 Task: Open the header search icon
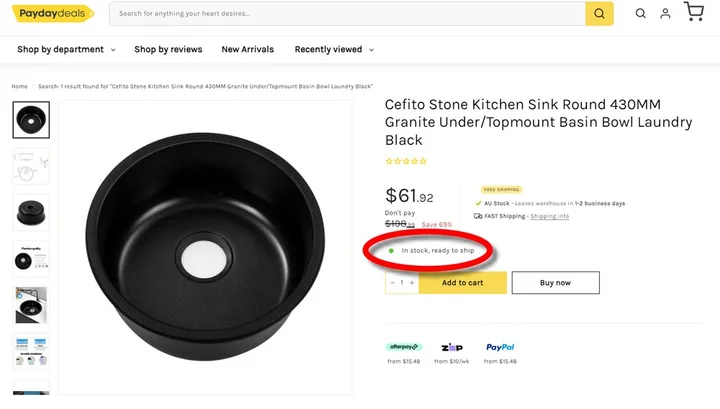(x=641, y=14)
